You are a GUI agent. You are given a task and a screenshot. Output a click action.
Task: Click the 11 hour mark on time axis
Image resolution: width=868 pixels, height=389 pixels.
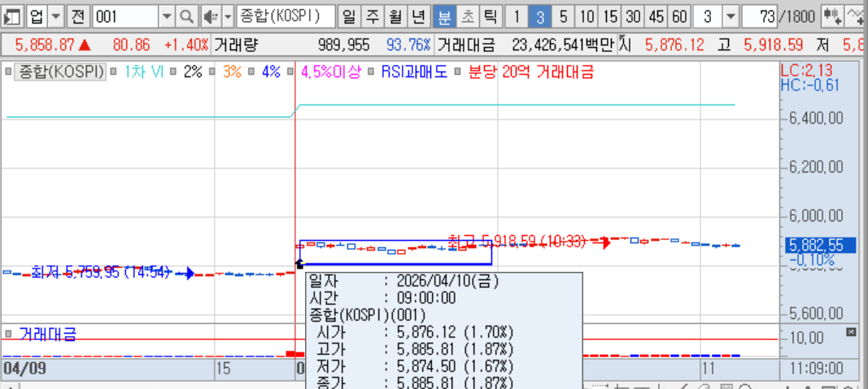click(709, 369)
